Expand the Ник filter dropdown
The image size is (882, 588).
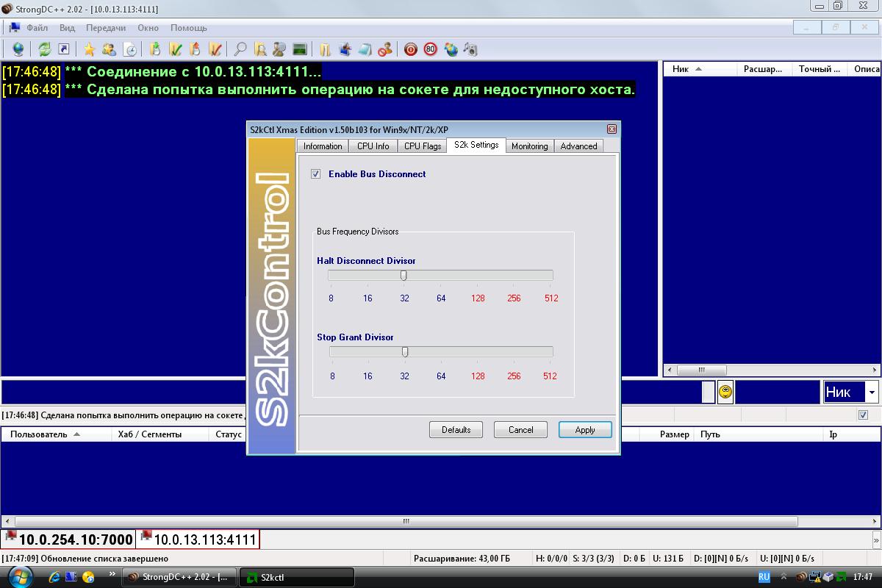click(x=872, y=392)
